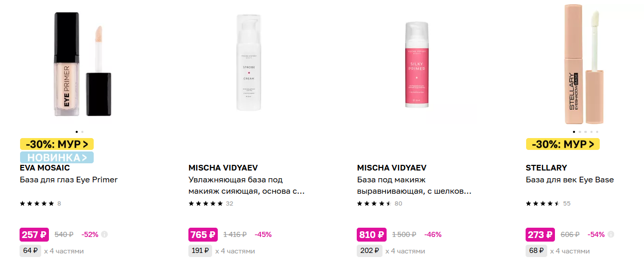This screenshot has width=644, height=272.
Task: Open Eva Mosaic Eye Primer product image
Action: (x=82, y=64)
